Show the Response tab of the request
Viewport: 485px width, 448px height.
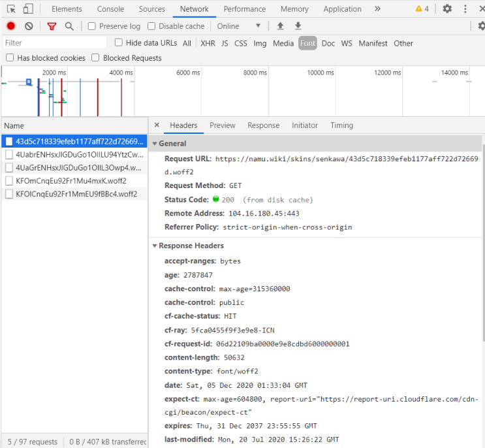263,125
